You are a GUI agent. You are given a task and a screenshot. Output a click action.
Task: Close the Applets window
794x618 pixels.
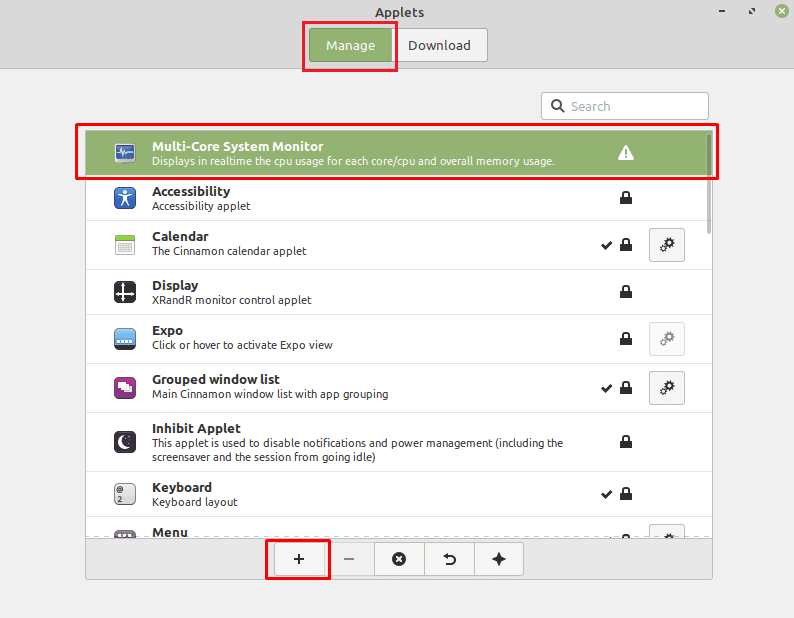782,11
